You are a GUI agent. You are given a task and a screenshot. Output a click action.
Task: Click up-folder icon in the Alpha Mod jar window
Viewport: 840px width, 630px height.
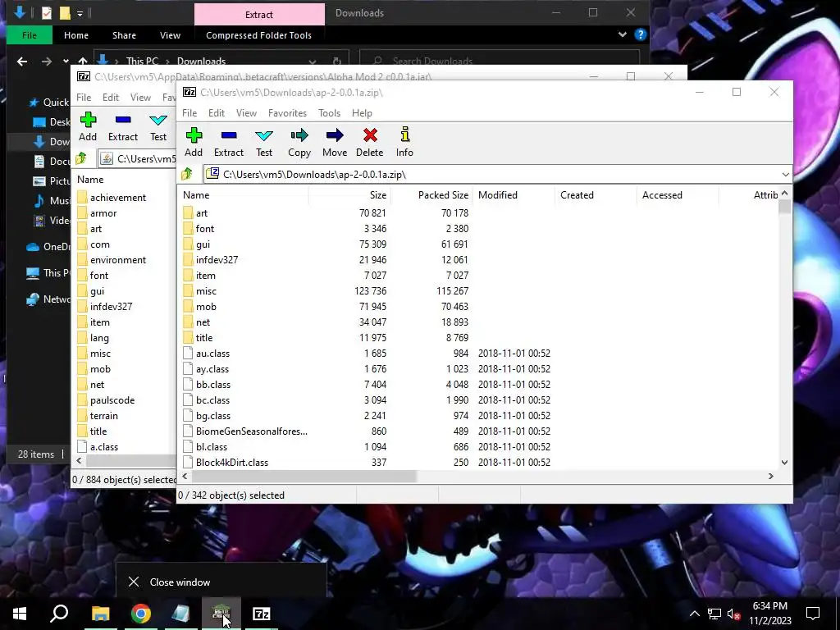pos(81,158)
